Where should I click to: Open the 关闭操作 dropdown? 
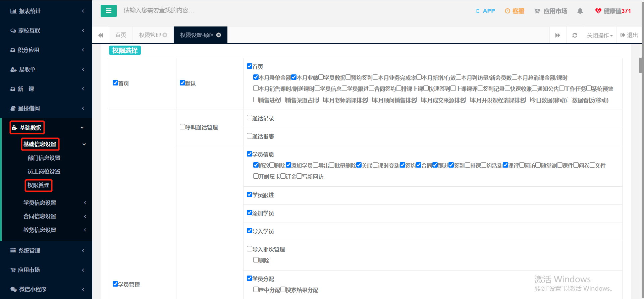pos(600,35)
